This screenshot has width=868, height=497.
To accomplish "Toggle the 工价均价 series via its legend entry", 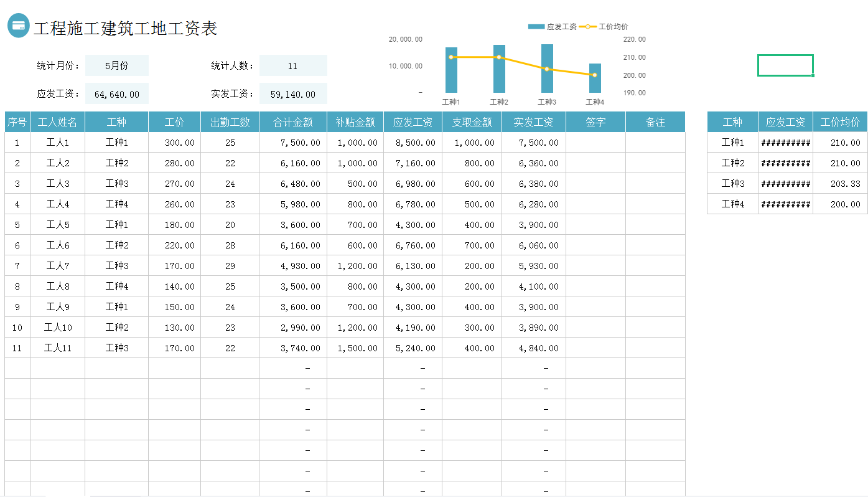I will click(x=613, y=27).
